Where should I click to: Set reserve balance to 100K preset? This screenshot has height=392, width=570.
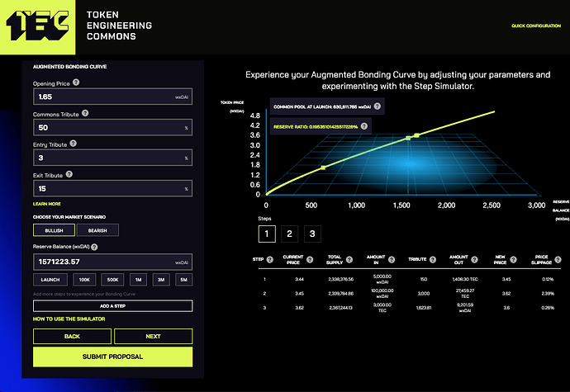click(x=84, y=280)
